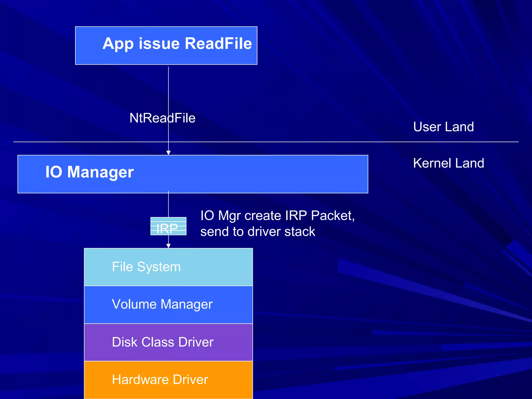Select the orange Hardware Driver layer
Viewport: 532px width, 399px height.
tap(168, 380)
